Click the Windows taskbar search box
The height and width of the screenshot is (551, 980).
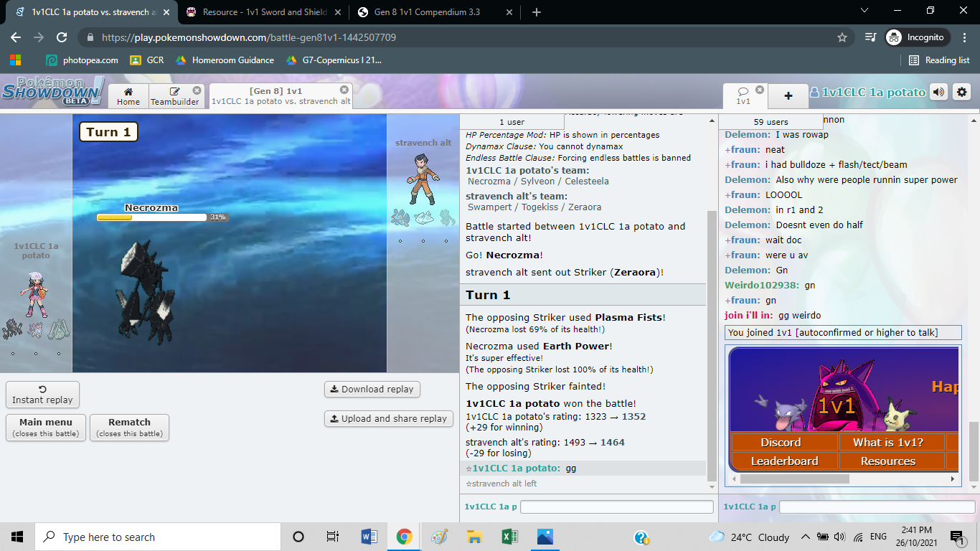pyautogui.click(x=157, y=537)
